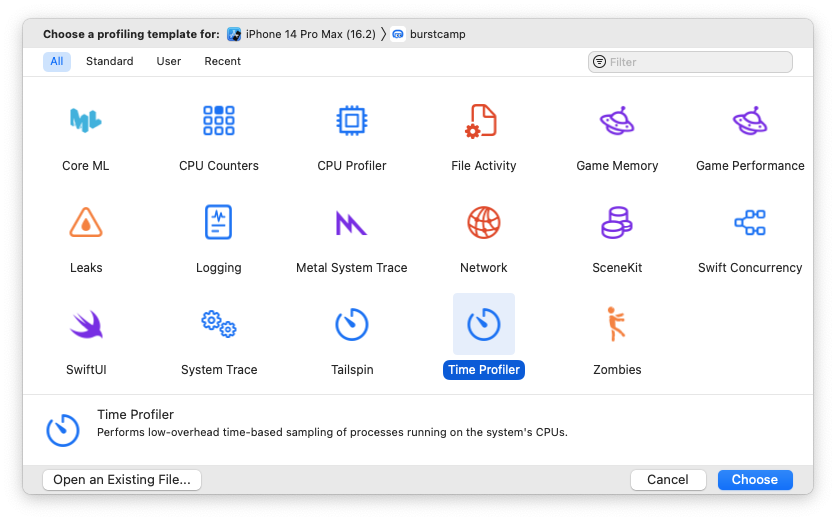
Task: Click the SceneKit label
Action: (617, 268)
